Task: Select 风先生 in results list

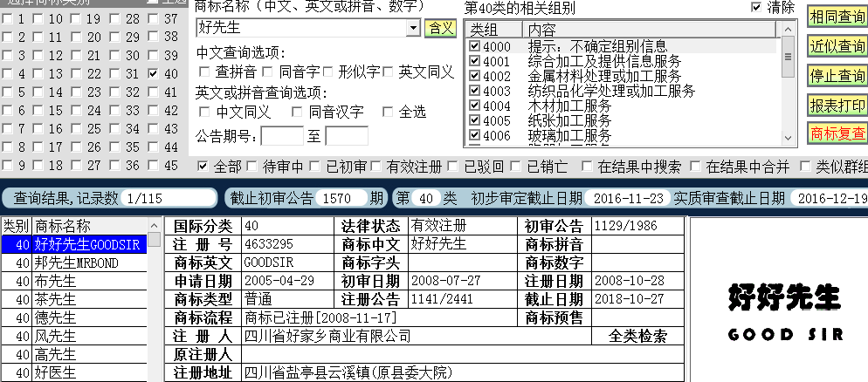Action: tap(90, 336)
